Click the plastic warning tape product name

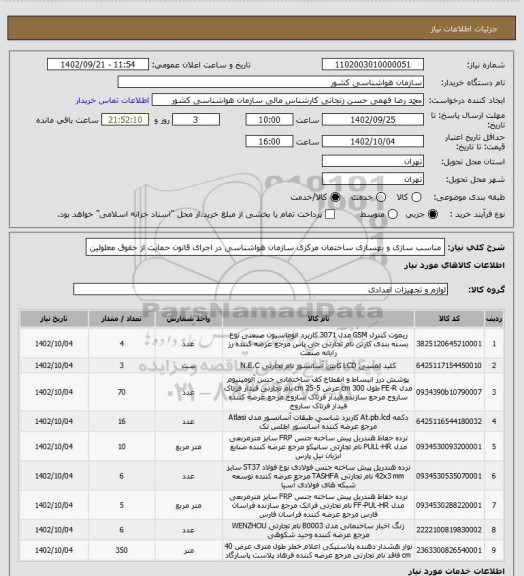(x=318, y=550)
